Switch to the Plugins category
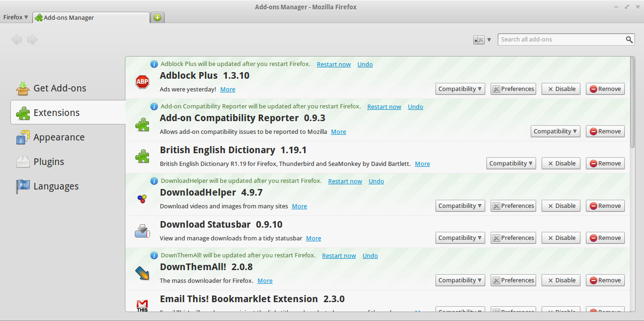Viewport: 644px width, 321px height. 49,162
